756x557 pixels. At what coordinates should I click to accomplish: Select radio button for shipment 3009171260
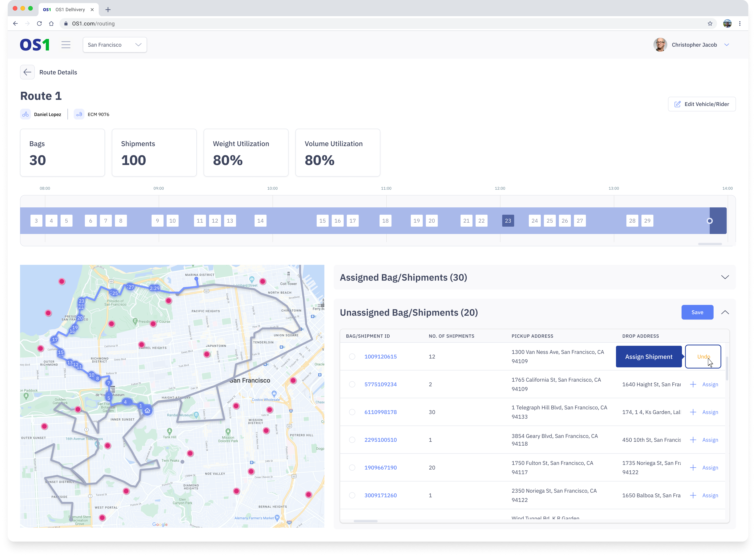352,495
